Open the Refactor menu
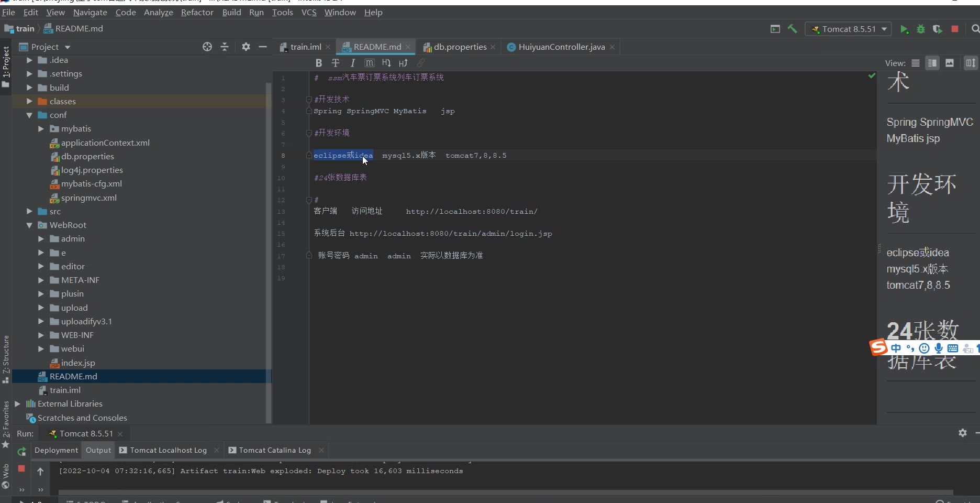 click(x=197, y=12)
